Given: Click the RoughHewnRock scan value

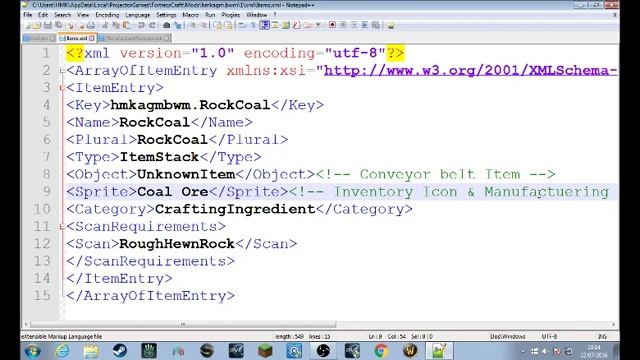Looking at the screenshot, I should pyautogui.click(x=177, y=244).
